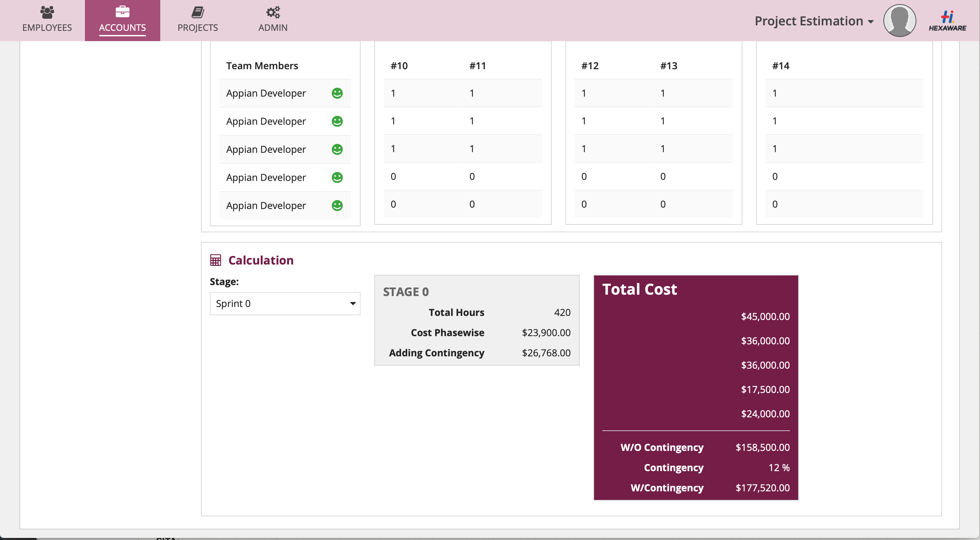Expand the Stage Sprint 0 dropdown
Image resolution: width=980 pixels, height=540 pixels.
click(x=285, y=303)
